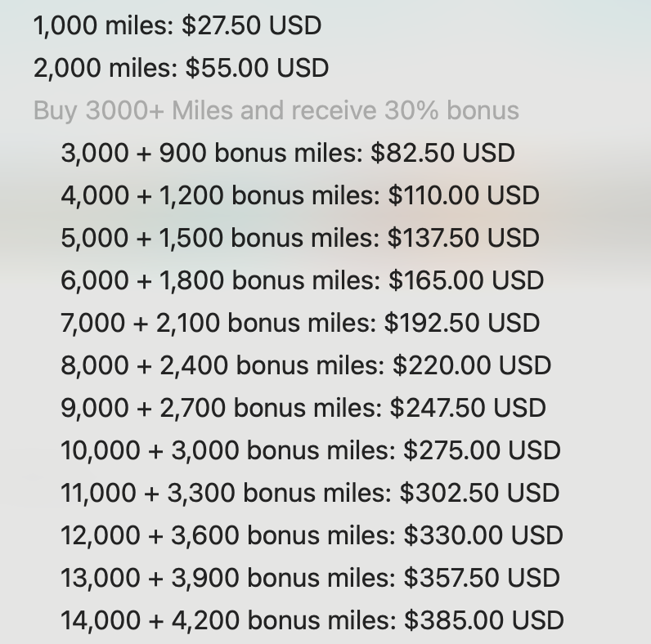The height and width of the screenshot is (644, 651).
Task: Click the Buy 3000+ Miles bonus header
Action: tap(276, 111)
